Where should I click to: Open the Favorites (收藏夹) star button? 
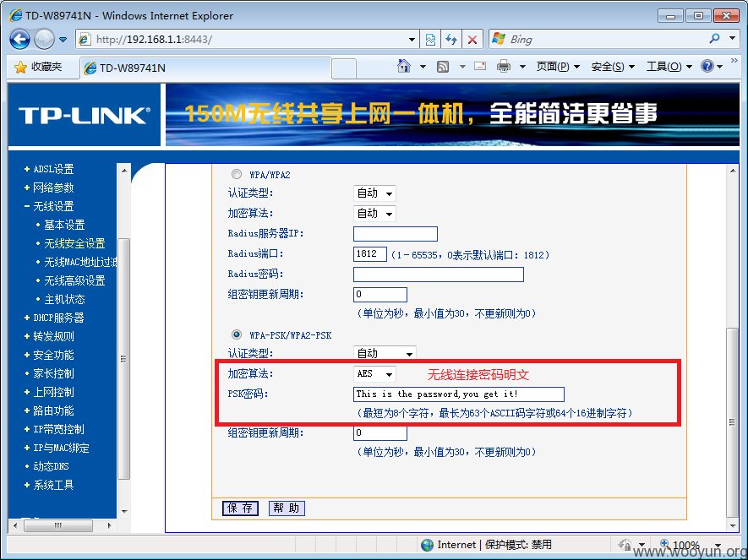(x=39, y=67)
